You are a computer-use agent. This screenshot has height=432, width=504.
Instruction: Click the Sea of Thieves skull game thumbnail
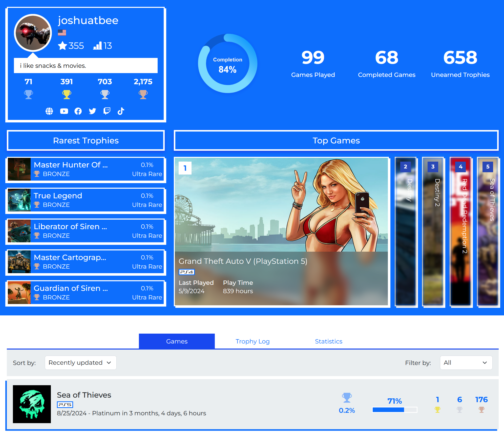point(32,404)
